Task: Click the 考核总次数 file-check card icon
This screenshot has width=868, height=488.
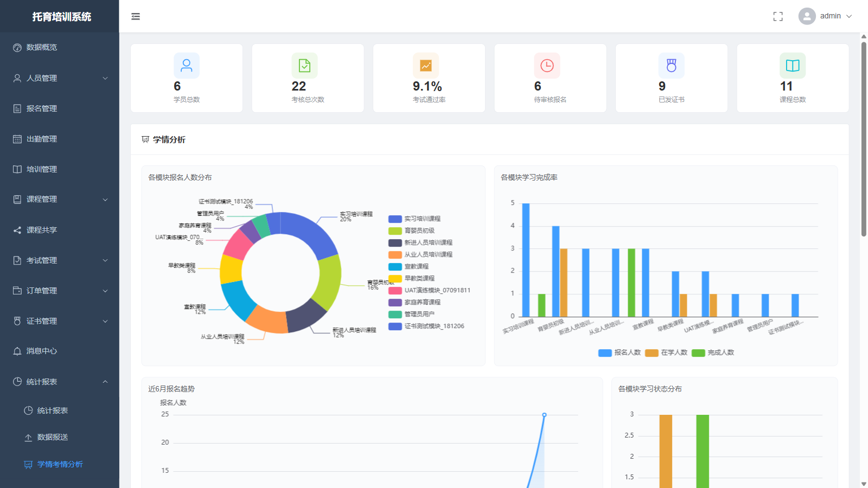Action: coord(305,66)
